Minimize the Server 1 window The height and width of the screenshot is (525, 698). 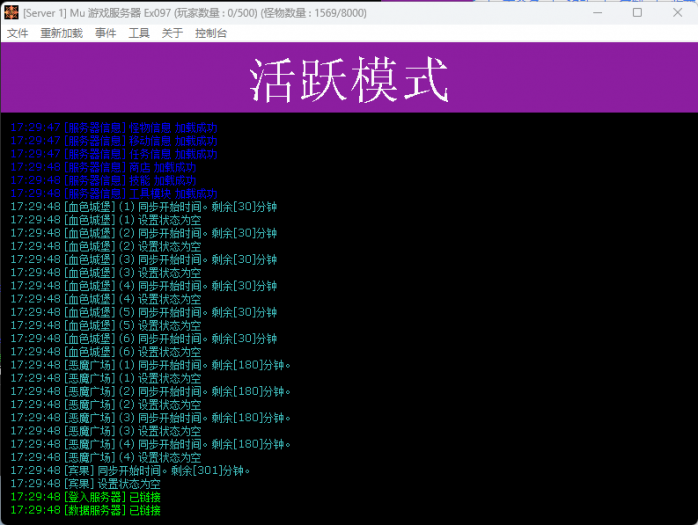point(597,13)
